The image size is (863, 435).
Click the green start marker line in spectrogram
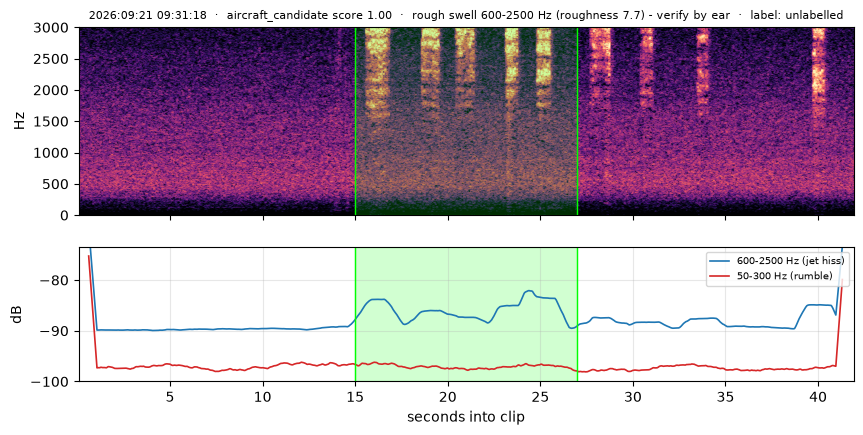coord(356,121)
